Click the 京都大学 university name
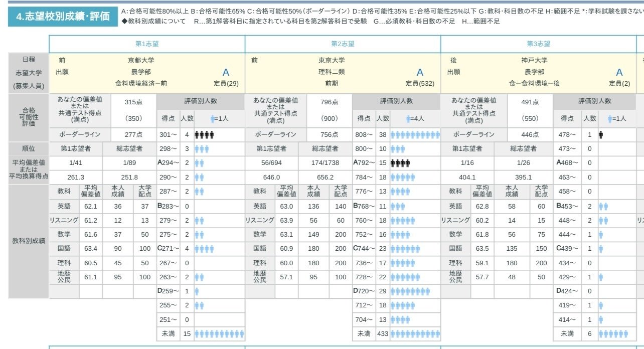Screen dimensions: 644x349 [x=140, y=60]
